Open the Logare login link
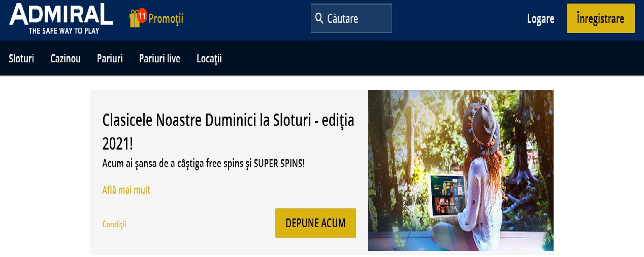This screenshot has width=644, height=257. click(x=540, y=19)
